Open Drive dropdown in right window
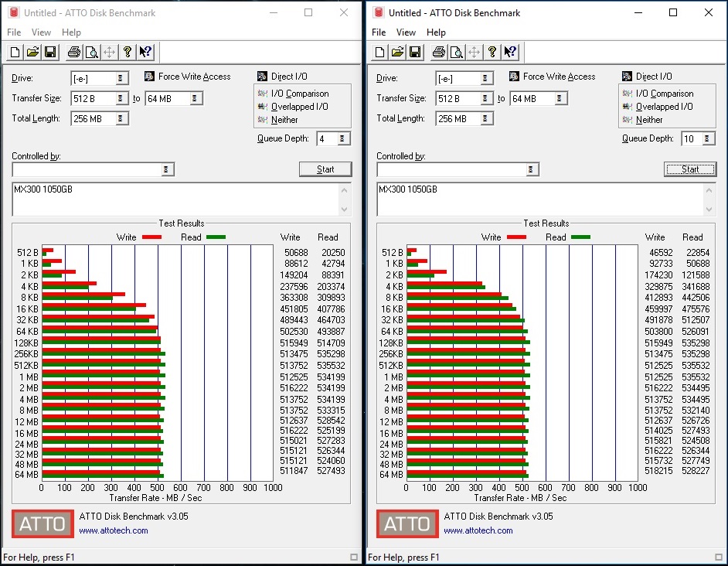Screen dimensions: 728x566 485,79
